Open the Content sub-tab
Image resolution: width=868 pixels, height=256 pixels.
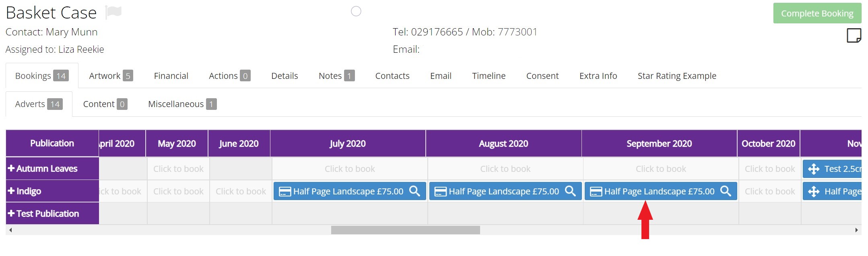pos(105,104)
